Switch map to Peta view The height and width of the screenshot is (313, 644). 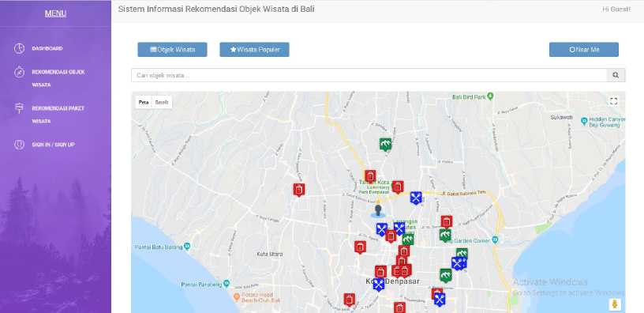coord(144,103)
